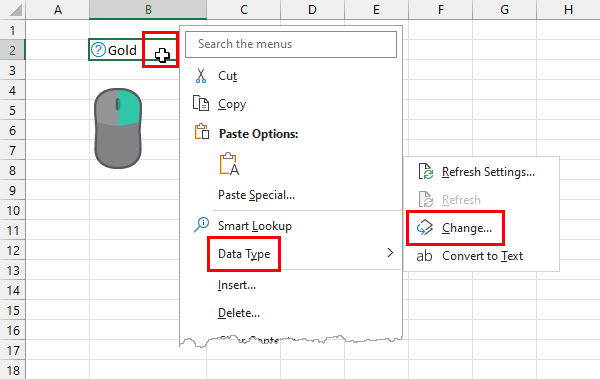Choose Insert... in the context menu

tap(237, 285)
